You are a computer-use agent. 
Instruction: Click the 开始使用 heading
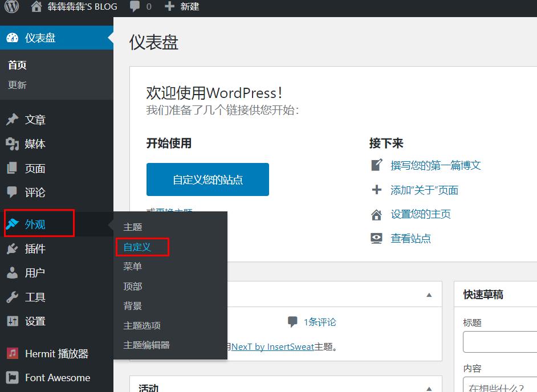(x=169, y=143)
